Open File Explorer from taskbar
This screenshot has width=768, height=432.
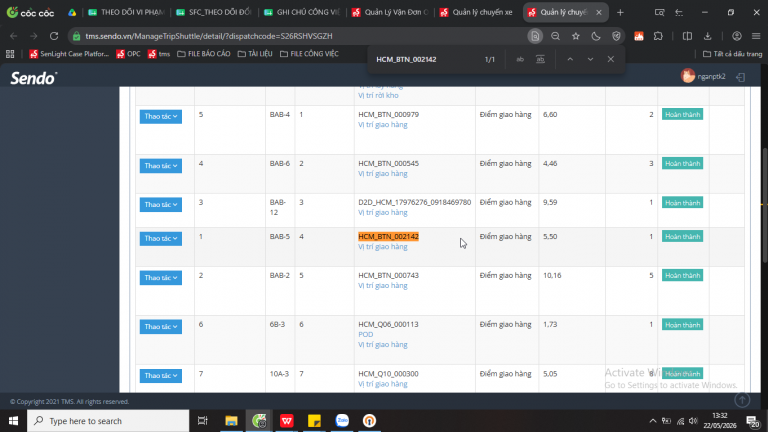(x=231, y=421)
